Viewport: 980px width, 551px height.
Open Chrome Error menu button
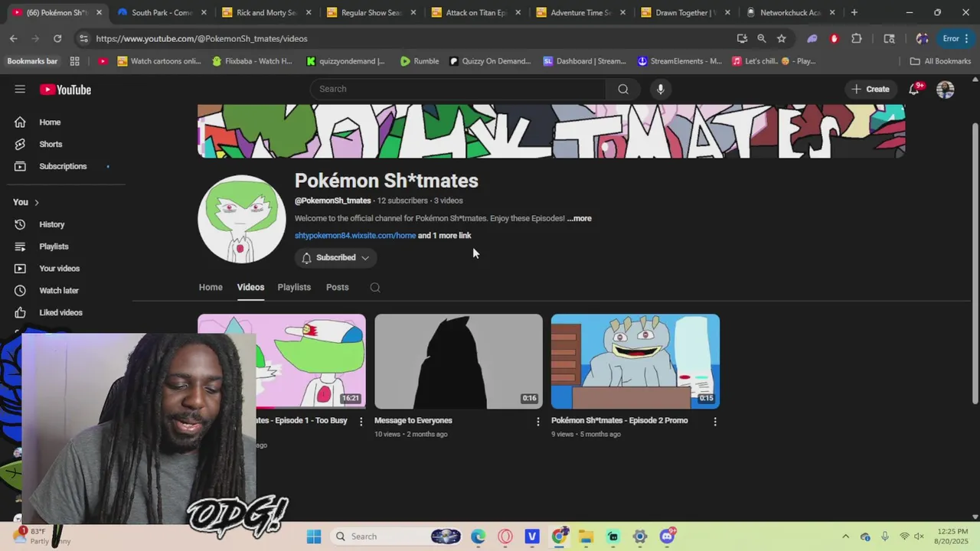click(x=955, y=38)
